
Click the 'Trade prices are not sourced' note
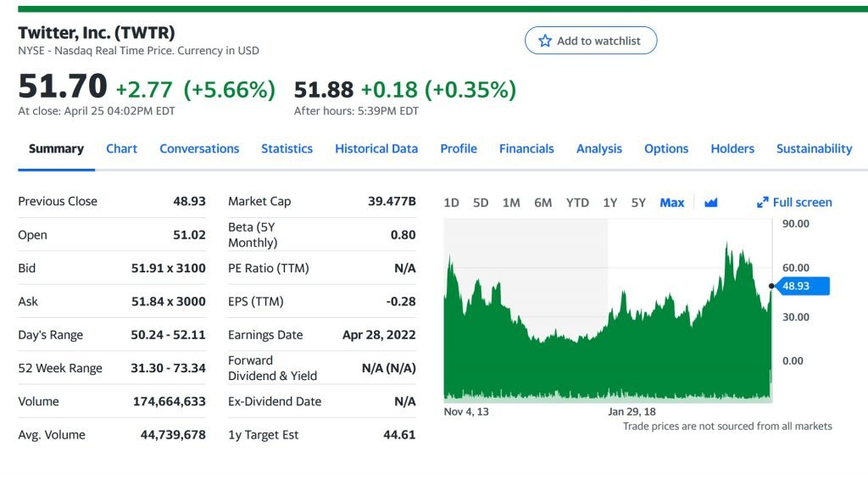coord(727,427)
